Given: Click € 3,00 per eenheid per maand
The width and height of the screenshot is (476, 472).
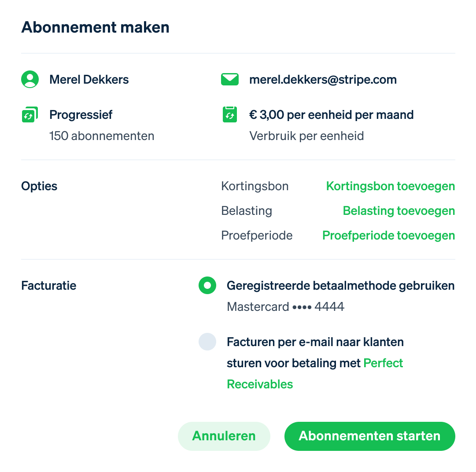Looking at the screenshot, I should click(331, 115).
